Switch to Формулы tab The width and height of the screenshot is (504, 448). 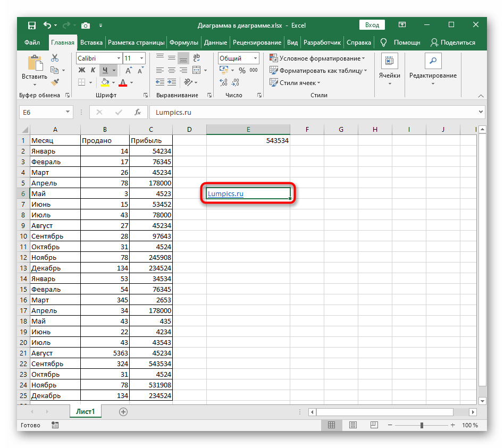click(x=184, y=43)
